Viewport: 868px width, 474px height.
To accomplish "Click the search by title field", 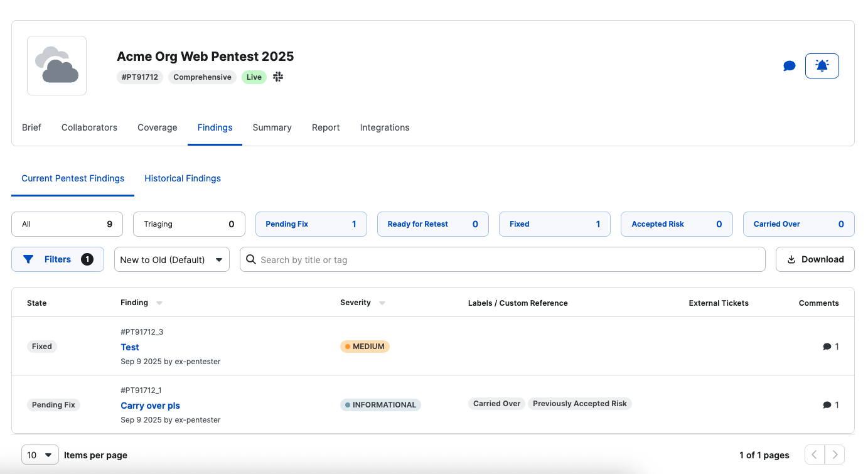I will (502, 259).
